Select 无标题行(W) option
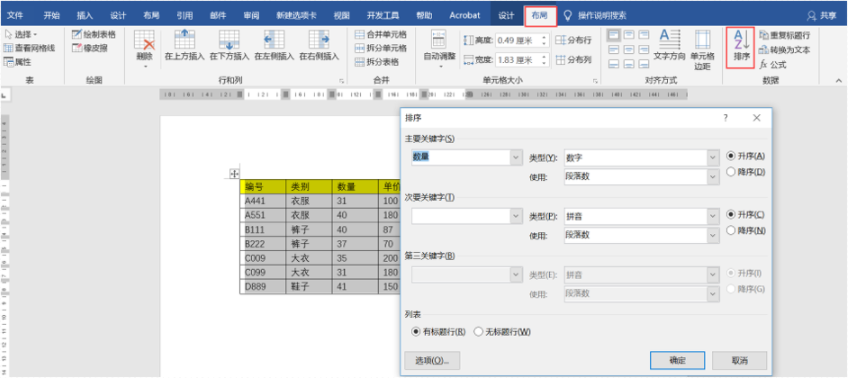The height and width of the screenshot is (378, 848). (502, 331)
